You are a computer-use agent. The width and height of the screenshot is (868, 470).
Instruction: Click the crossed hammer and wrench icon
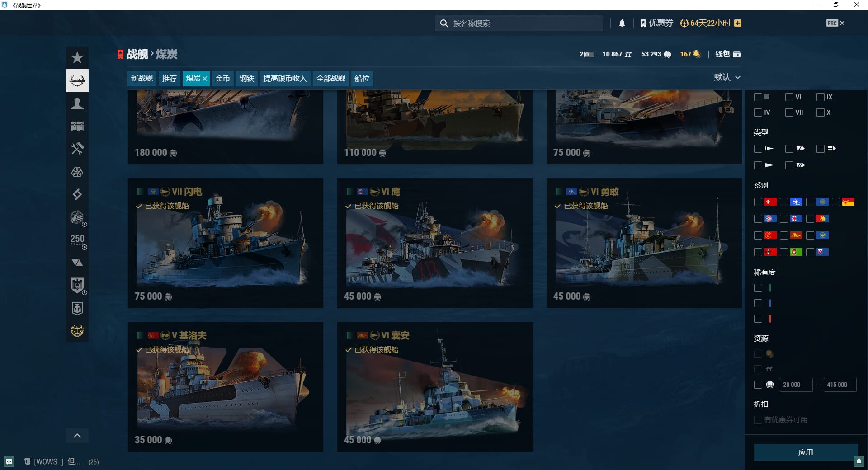pyautogui.click(x=77, y=149)
